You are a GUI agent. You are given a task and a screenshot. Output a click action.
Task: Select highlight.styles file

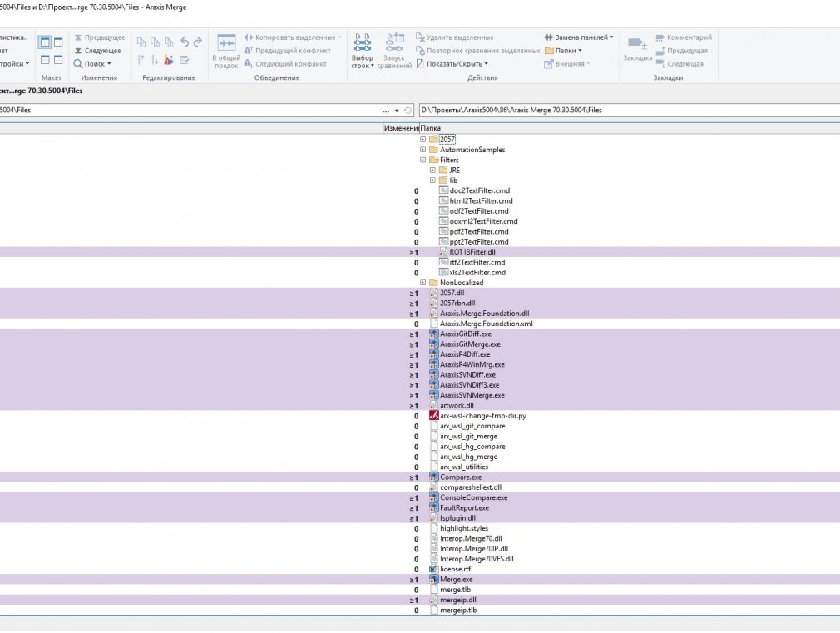click(464, 528)
